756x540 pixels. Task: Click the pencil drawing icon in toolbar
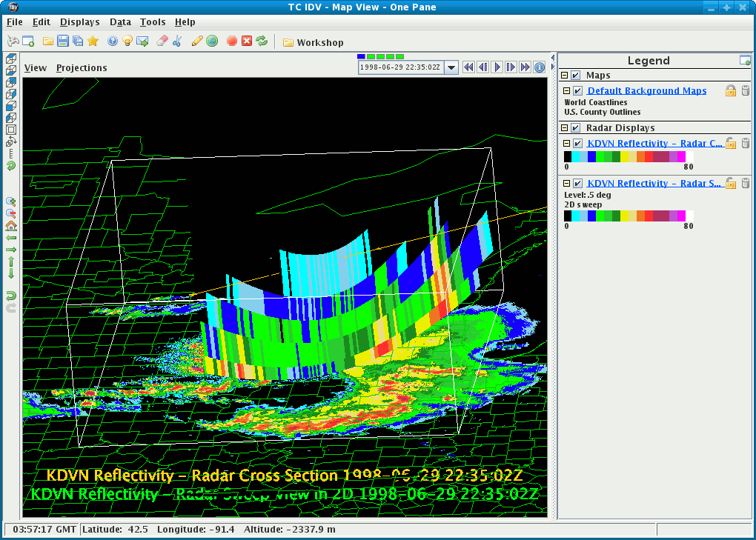(x=196, y=41)
